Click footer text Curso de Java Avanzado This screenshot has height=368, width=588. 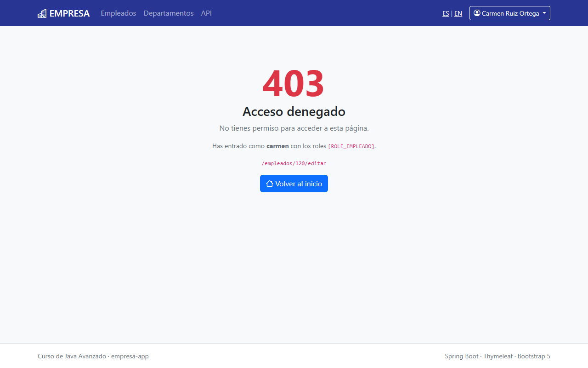[x=72, y=356]
